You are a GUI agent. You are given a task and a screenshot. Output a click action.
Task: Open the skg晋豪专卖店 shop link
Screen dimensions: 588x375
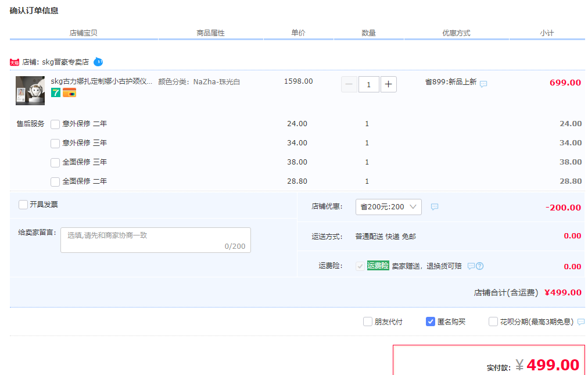66,62
